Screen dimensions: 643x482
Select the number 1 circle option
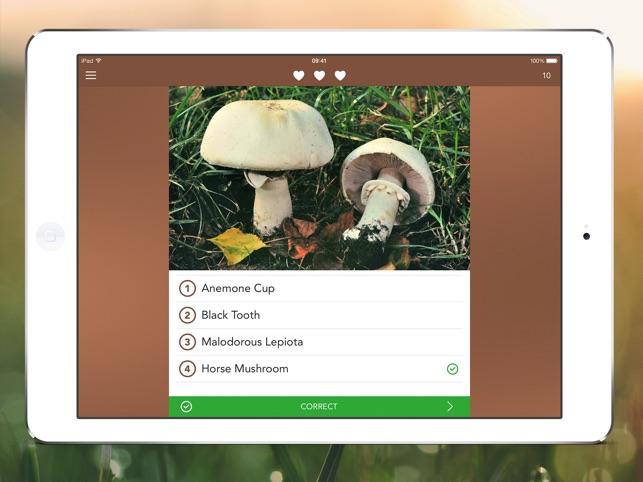pos(187,288)
